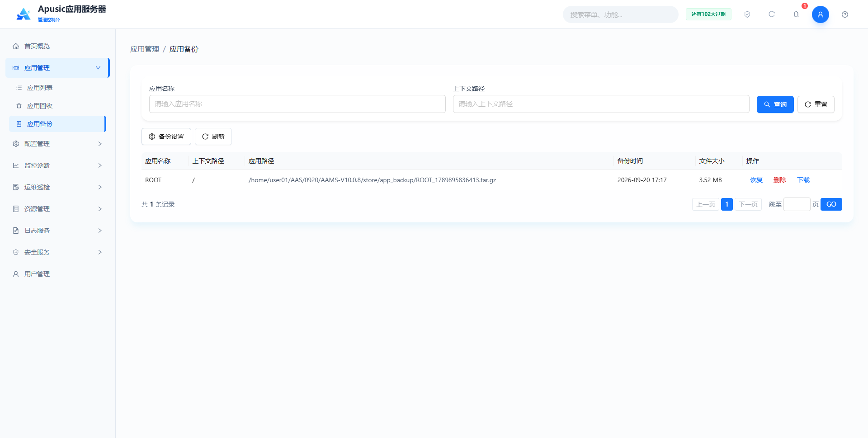The height and width of the screenshot is (438, 868).
Task: Open 应用回收 submenu item
Action: click(x=57, y=106)
